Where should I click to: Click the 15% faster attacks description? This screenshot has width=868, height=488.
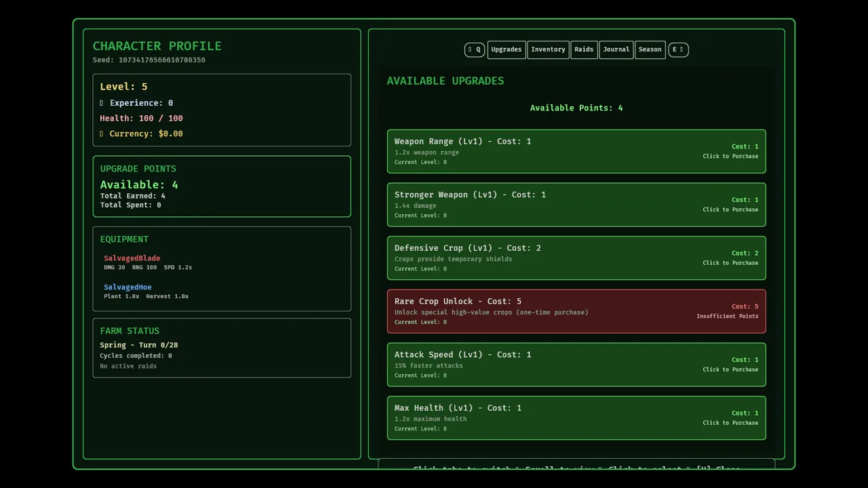(x=429, y=365)
